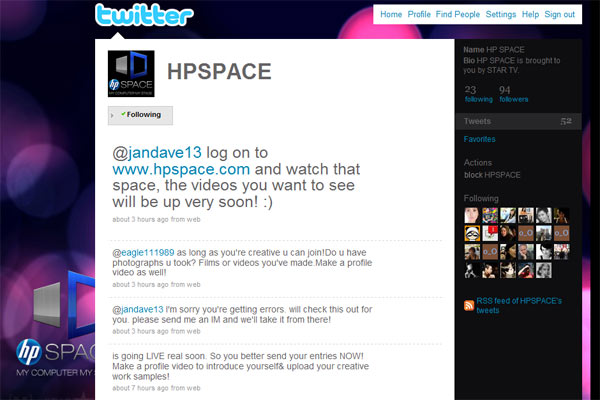Click the 'Following' heading above the avatar grid
The height and width of the screenshot is (400, 600).
tap(481, 198)
